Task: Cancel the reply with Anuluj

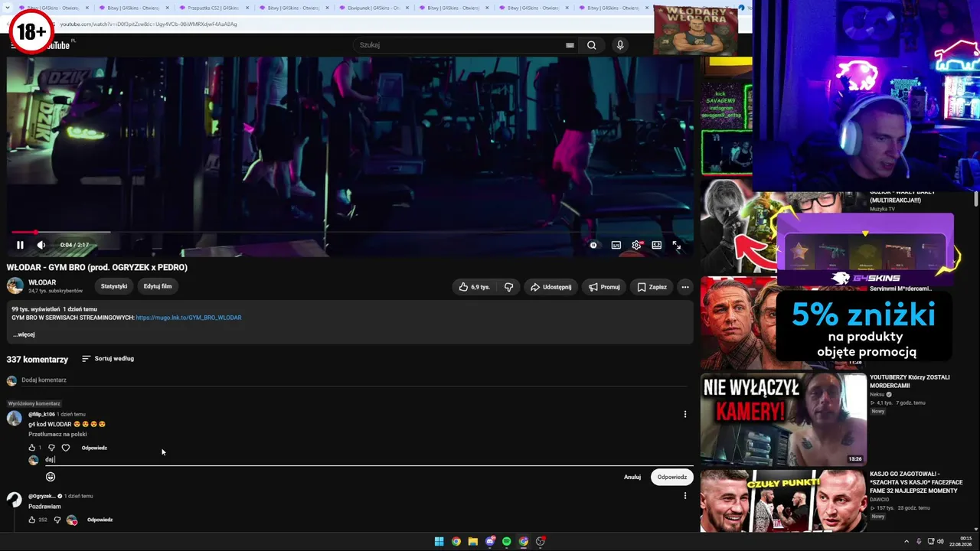Action: (x=632, y=477)
